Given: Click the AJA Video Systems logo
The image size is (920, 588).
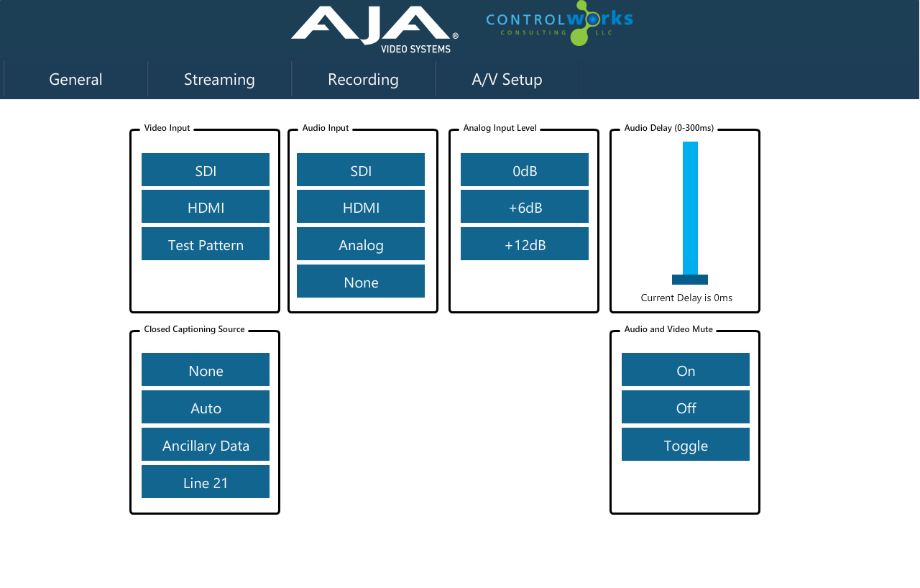Looking at the screenshot, I should pos(374,29).
